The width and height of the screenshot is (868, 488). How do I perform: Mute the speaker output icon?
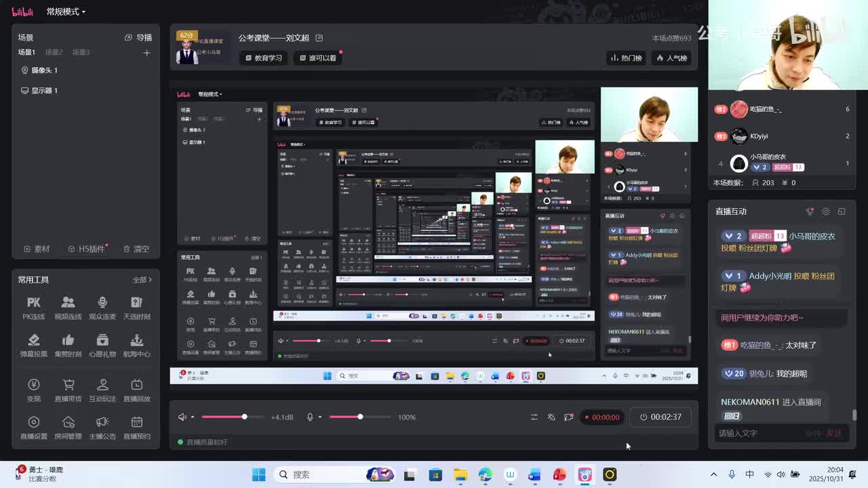coord(182,417)
